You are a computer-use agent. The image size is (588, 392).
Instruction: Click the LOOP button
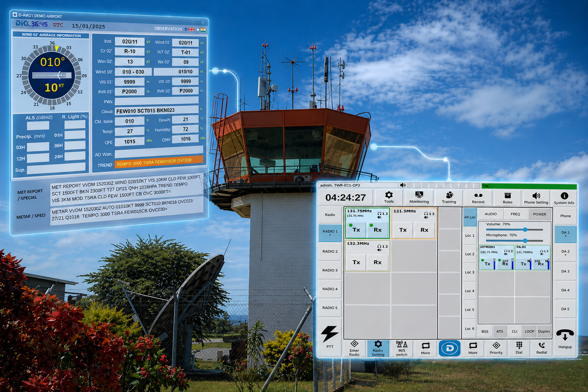coord(529,332)
